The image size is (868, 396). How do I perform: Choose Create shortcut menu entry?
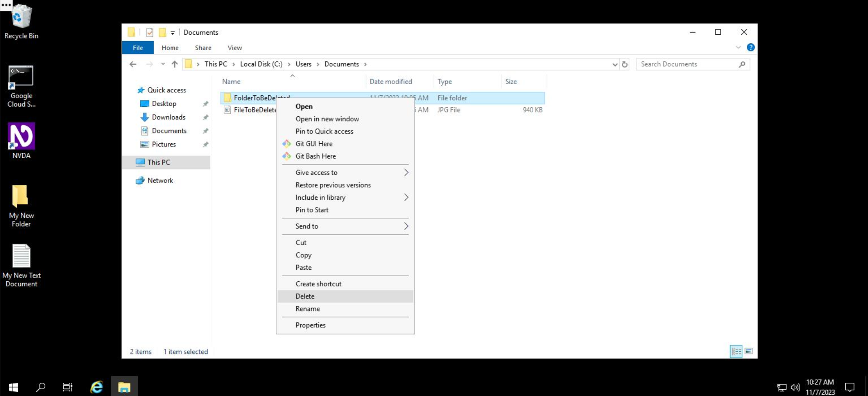345,284
